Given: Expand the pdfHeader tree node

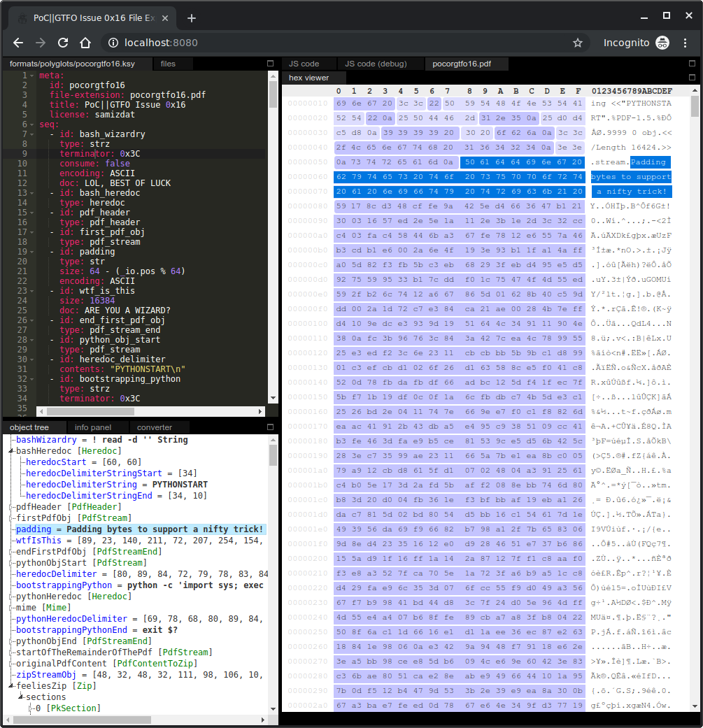Looking at the screenshot, I should point(11,507).
